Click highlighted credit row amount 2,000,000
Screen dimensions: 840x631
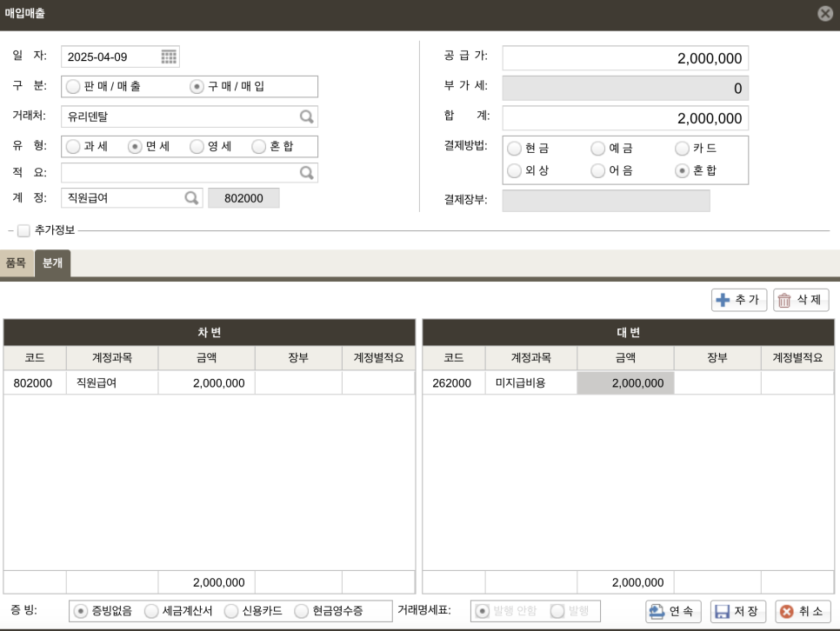[x=625, y=383]
